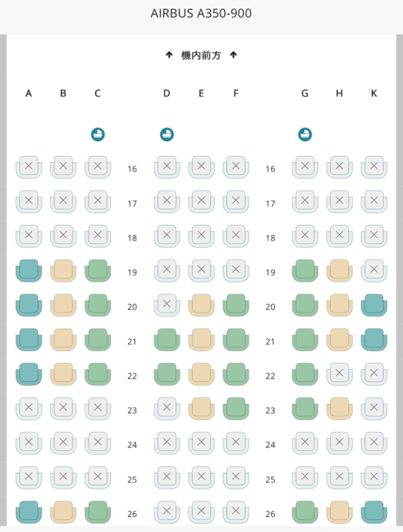Click the bassinet icon above column D

167,135
